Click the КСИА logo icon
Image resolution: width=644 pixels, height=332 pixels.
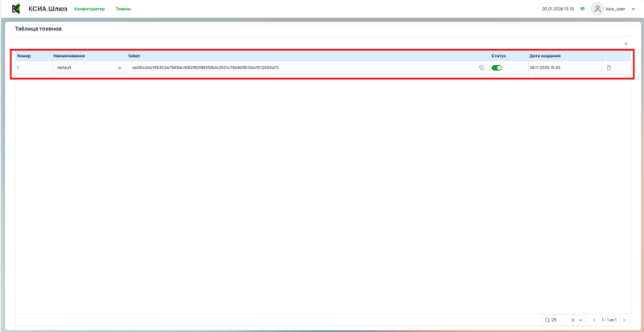coord(15,9)
